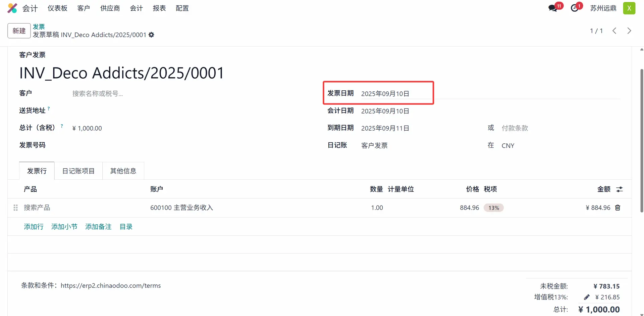The width and height of the screenshot is (644, 316).
Task: Click the 新建 button
Action: 19,31
